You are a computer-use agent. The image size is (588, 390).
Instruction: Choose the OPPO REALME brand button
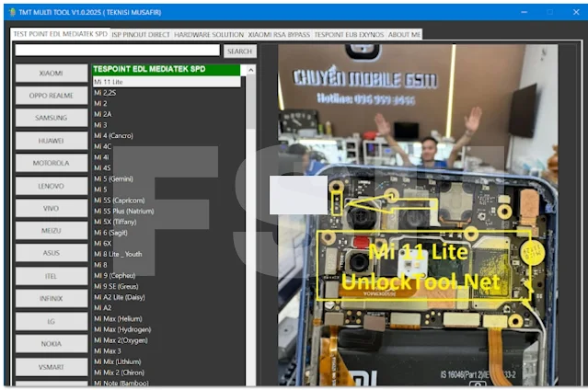[x=52, y=96]
